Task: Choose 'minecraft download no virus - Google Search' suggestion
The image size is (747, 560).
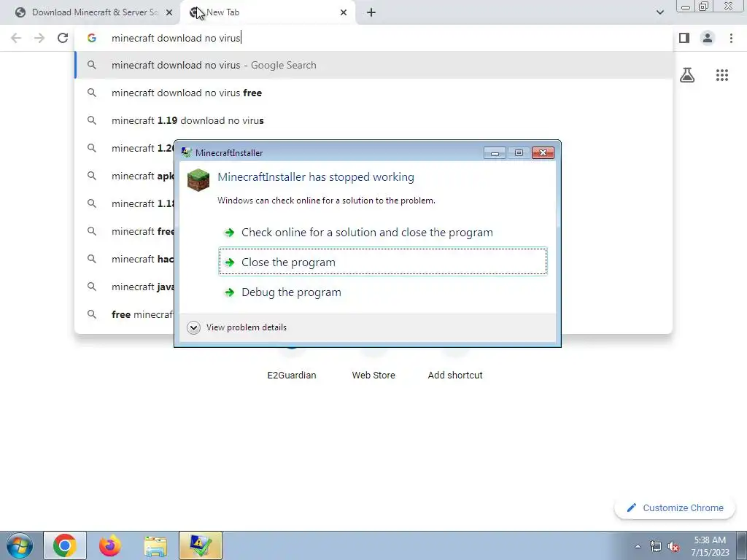Action: [x=373, y=65]
